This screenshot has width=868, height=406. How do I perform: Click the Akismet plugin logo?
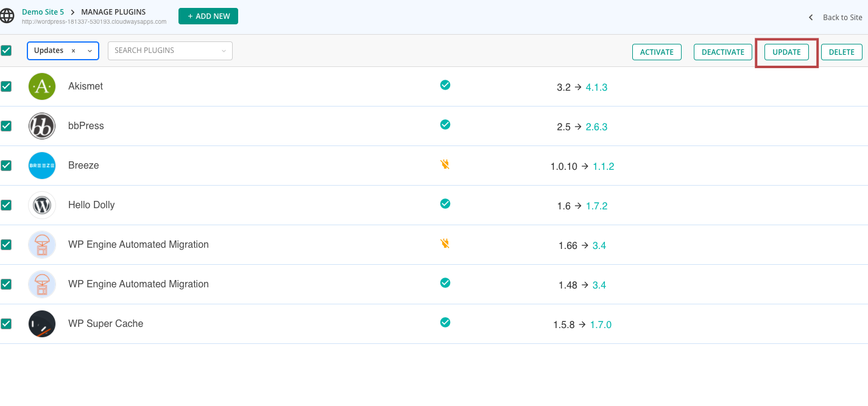(x=42, y=86)
